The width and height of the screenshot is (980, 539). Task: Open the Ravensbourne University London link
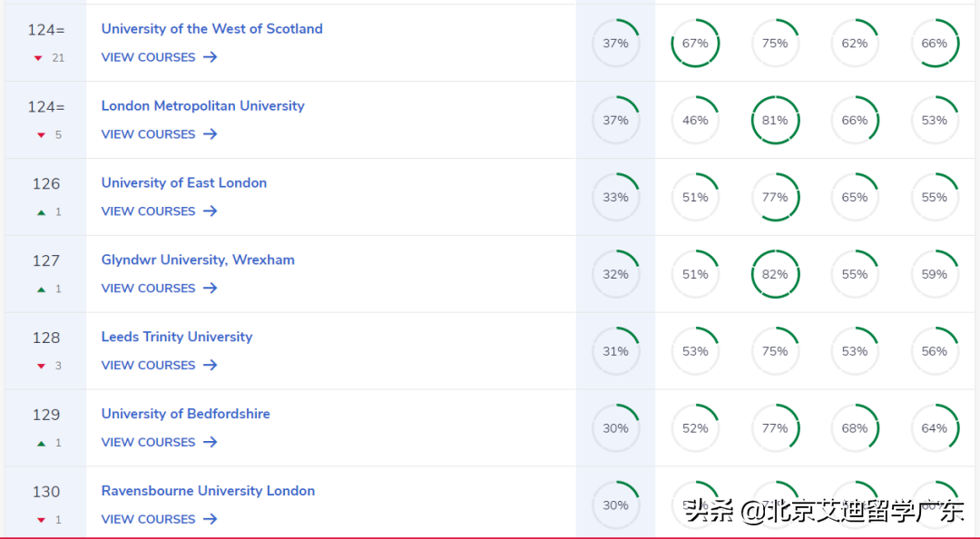(208, 491)
